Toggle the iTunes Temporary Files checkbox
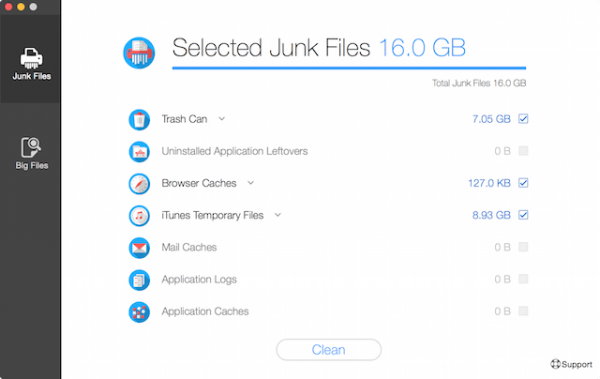This screenshot has height=379, width=600. [x=523, y=215]
